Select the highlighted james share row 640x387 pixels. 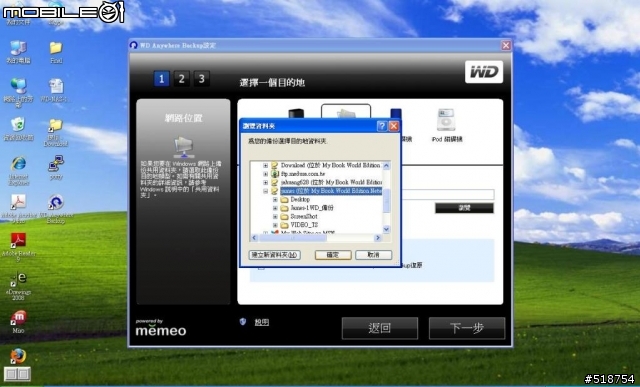(331, 191)
